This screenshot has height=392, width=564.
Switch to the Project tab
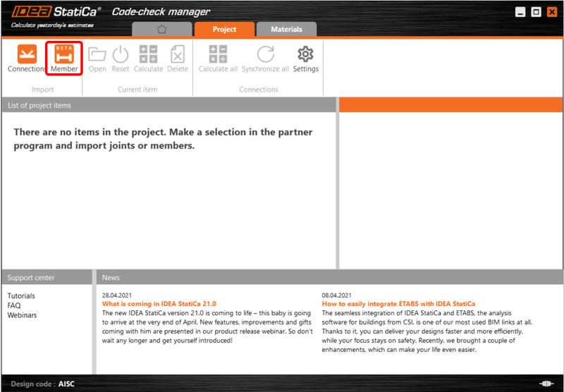224,29
